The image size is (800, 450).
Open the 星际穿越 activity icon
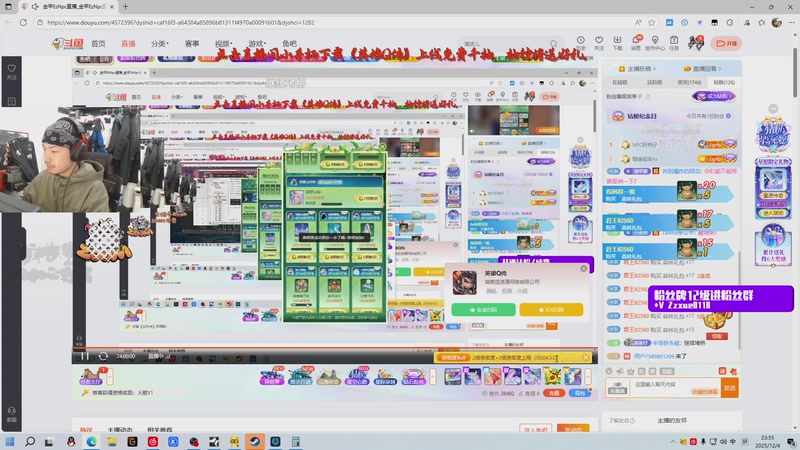coord(385,377)
